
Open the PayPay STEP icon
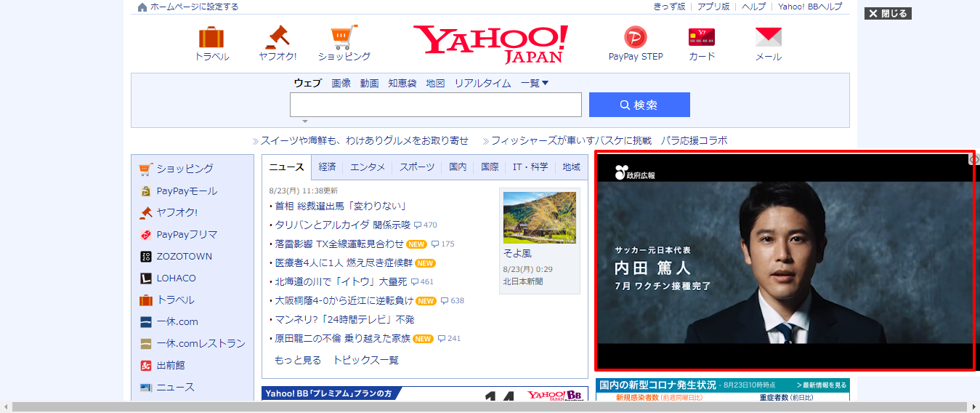pos(636,37)
